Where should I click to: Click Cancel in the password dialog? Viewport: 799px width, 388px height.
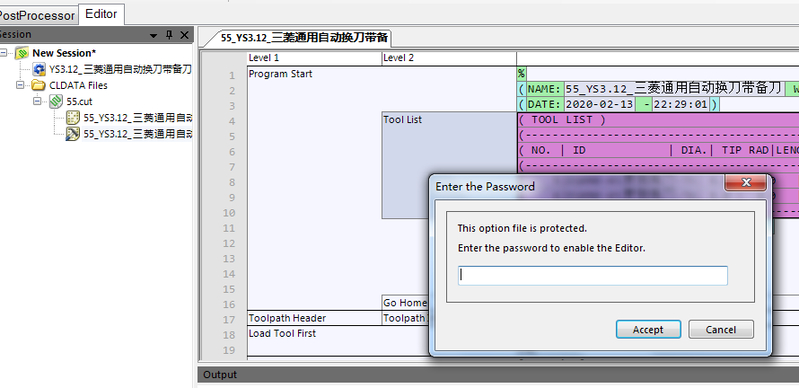point(721,329)
